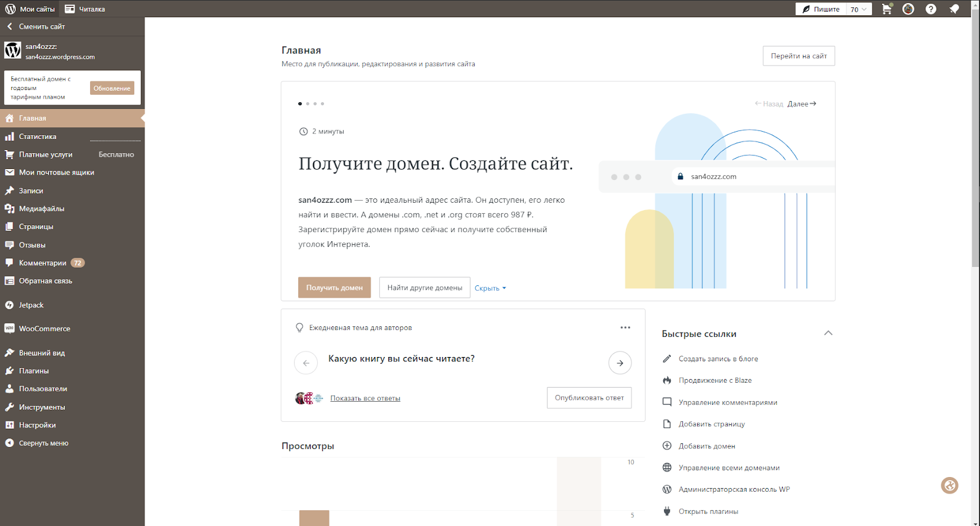Click the Мои почтовые ящики envelope icon
The image size is (980, 526).
9,173
